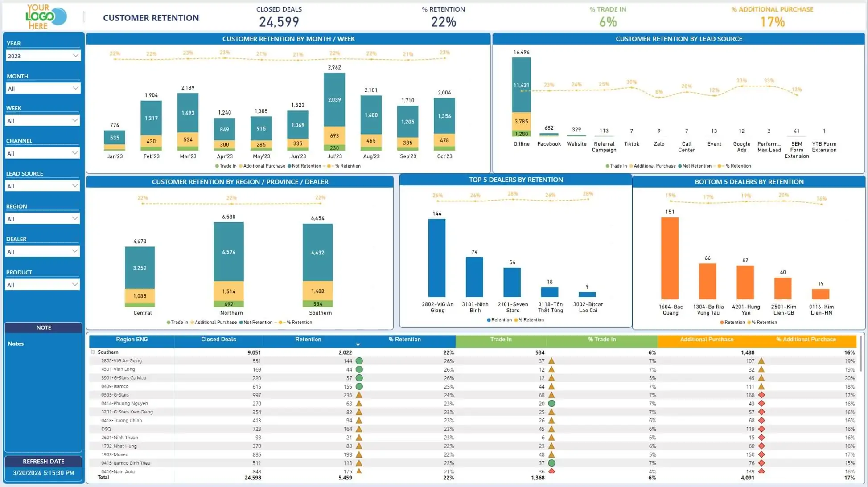Click Additional Purchase triangle in 0409-Isamco row

click(x=761, y=386)
